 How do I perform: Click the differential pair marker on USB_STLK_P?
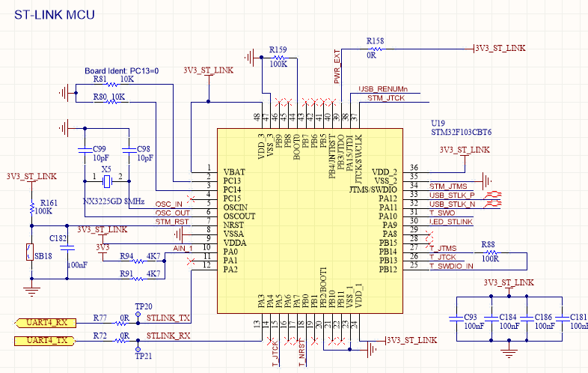point(493,195)
